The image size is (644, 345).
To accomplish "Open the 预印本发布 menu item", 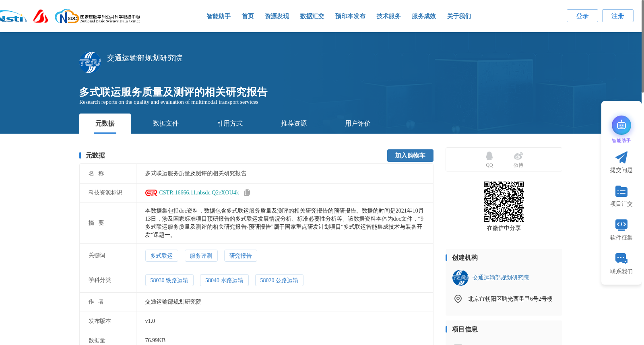I will click(x=350, y=16).
